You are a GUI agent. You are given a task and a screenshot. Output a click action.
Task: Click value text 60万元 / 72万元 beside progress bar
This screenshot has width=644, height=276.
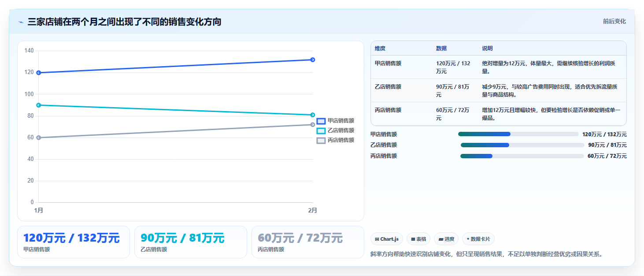point(607,156)
